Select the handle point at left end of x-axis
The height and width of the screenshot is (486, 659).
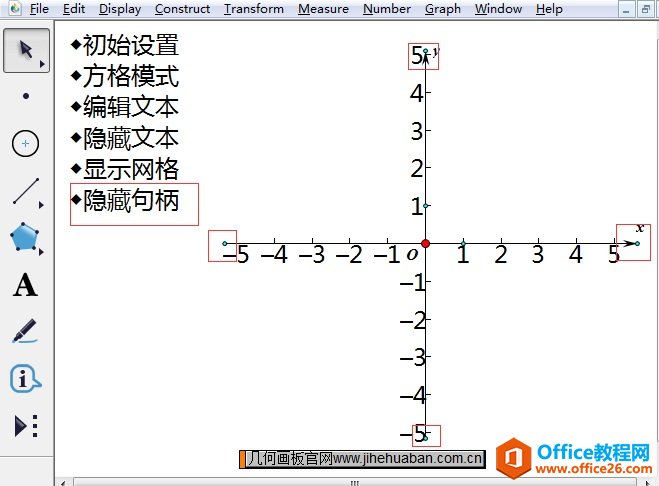(225, 243)
